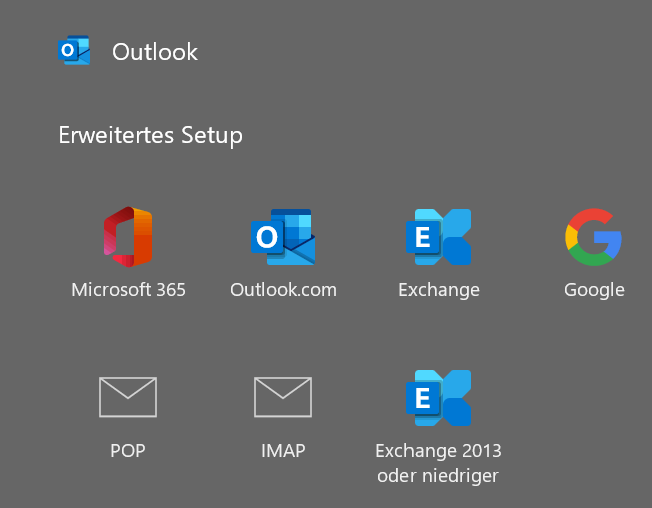Click the Outlook title text

[155, 52]
